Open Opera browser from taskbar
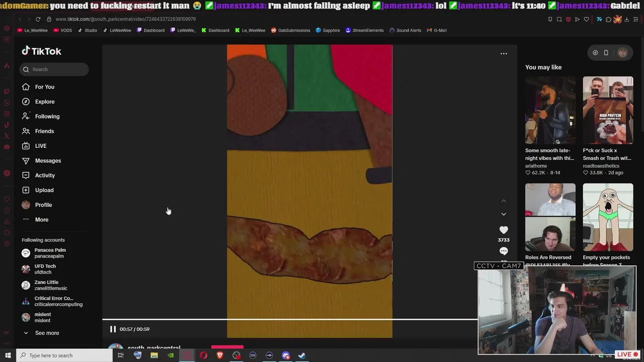Image resolution: width=644 pixels, height=362 pixels. pos(203,355)
